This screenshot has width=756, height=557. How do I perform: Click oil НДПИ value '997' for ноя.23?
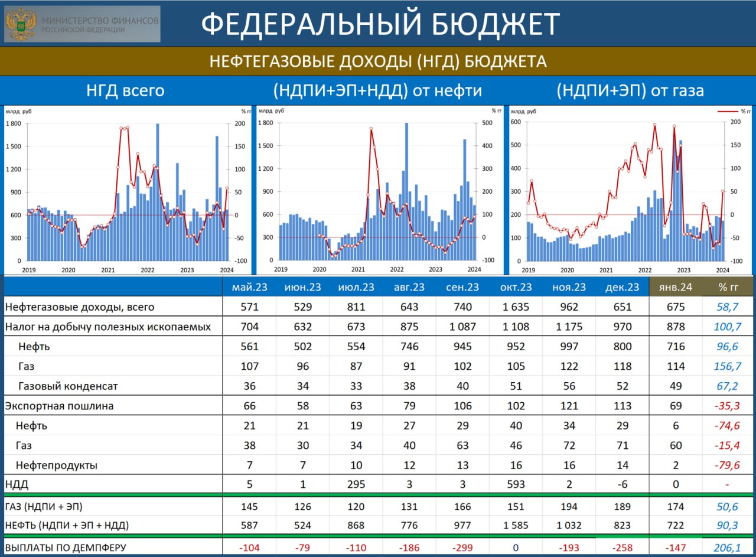[569, 347]
